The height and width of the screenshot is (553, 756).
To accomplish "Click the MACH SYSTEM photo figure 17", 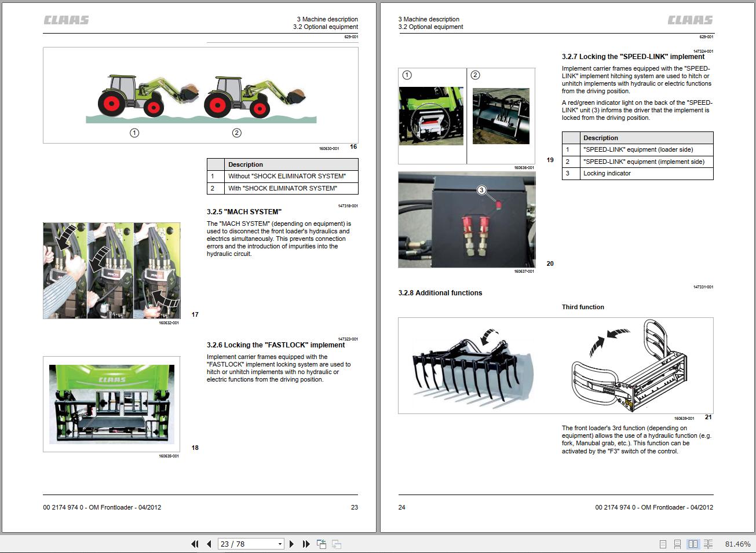I will point(111,270).
